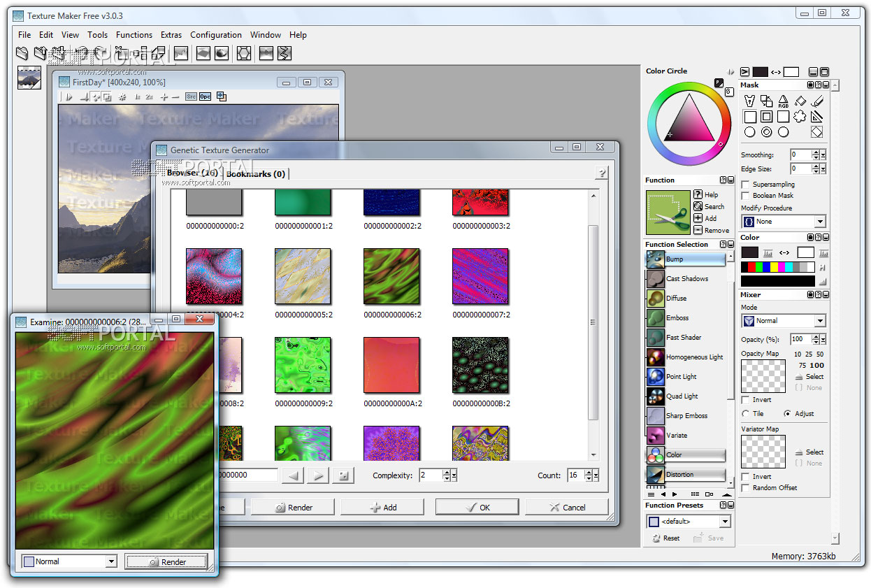The width and height of the screenshot is (871, 588).
Task: Click Cancel in Genetic Texture Generator
Action: coord(567,508)
